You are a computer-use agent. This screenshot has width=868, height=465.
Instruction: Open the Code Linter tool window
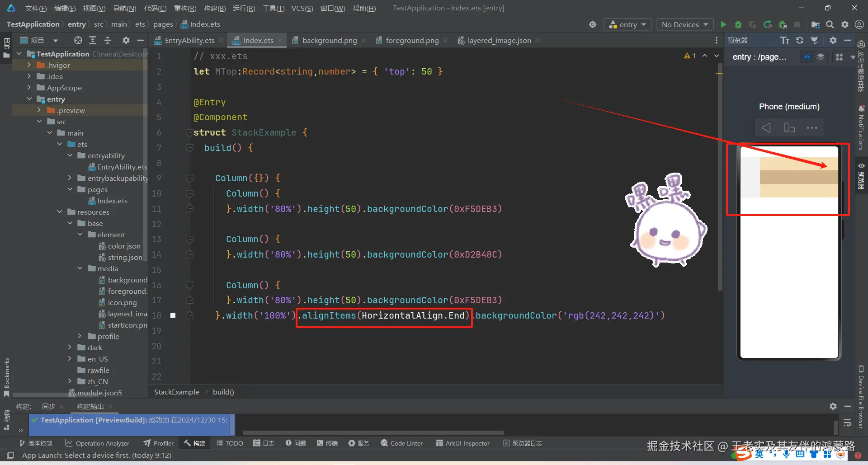coord(402,443)
